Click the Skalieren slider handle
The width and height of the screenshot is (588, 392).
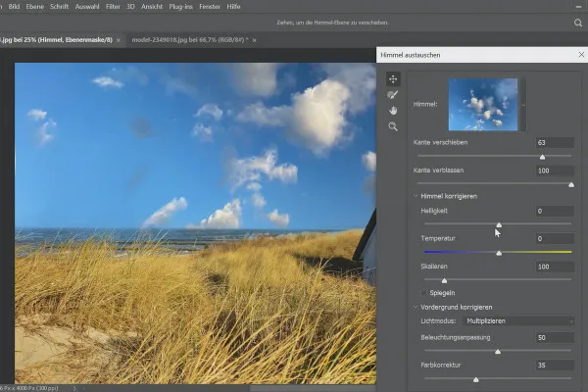coord(444,280)
